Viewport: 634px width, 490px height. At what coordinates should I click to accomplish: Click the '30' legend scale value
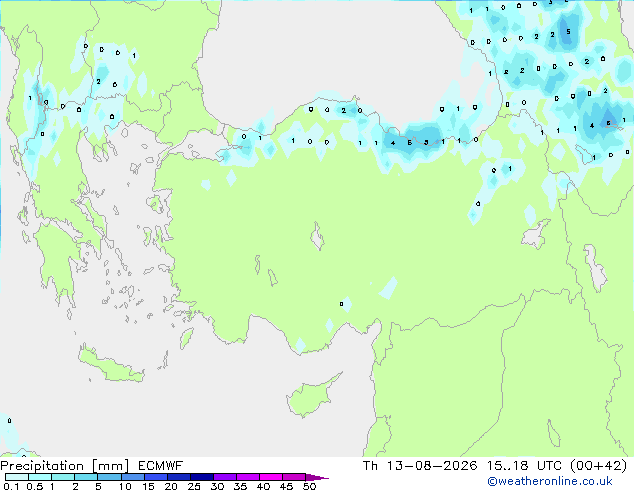coord(217,486)
